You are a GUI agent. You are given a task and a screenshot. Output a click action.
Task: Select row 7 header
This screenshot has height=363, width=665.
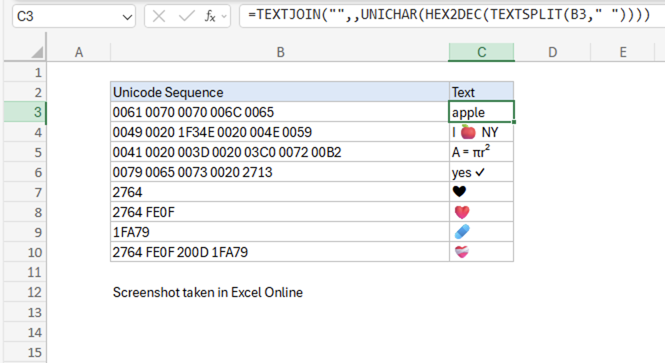25,192
